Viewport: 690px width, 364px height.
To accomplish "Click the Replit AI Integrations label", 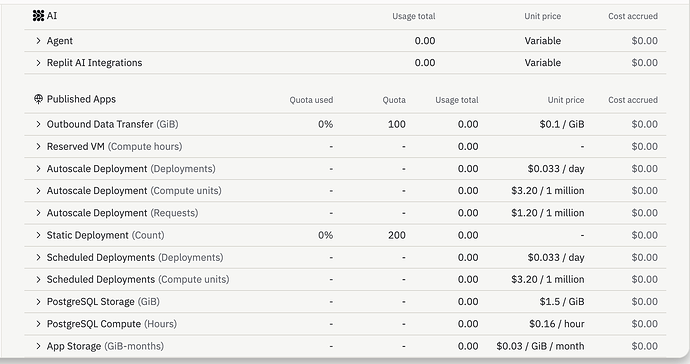I will 95,63.
